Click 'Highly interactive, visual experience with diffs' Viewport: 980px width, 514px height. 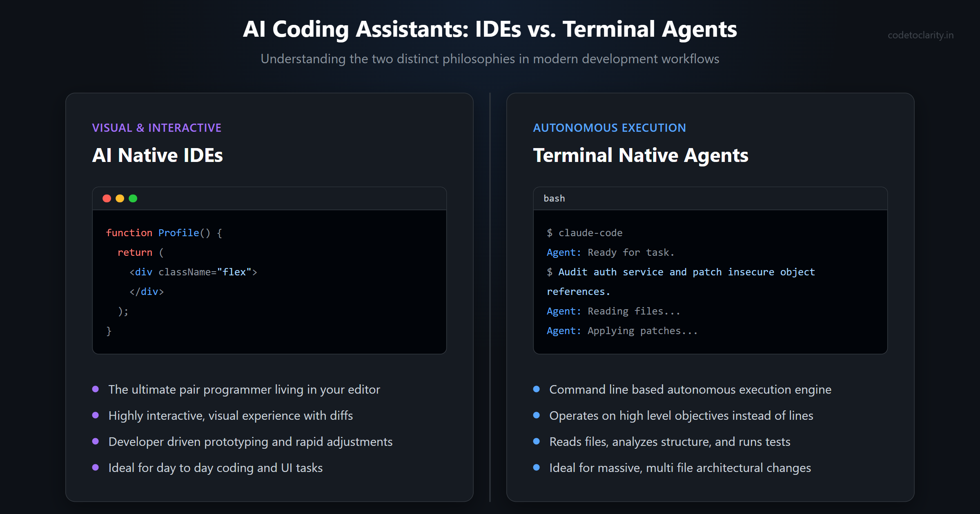pos(231,416)
